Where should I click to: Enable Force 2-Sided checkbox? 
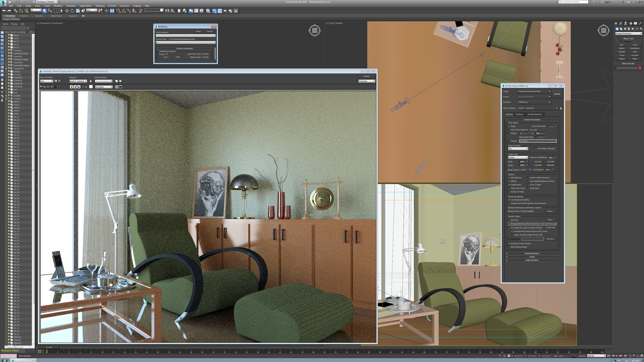tap(528, 185)
